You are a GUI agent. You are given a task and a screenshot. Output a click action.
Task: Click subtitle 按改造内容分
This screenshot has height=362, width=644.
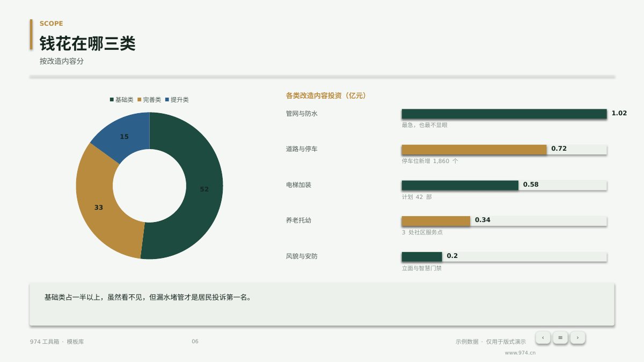click(62, 62)
